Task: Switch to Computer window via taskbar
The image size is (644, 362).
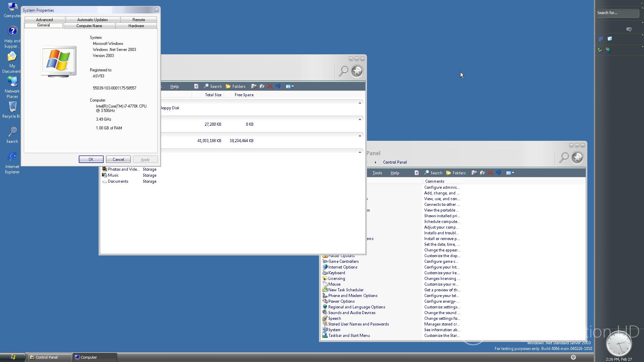Action: click(95, 357)
